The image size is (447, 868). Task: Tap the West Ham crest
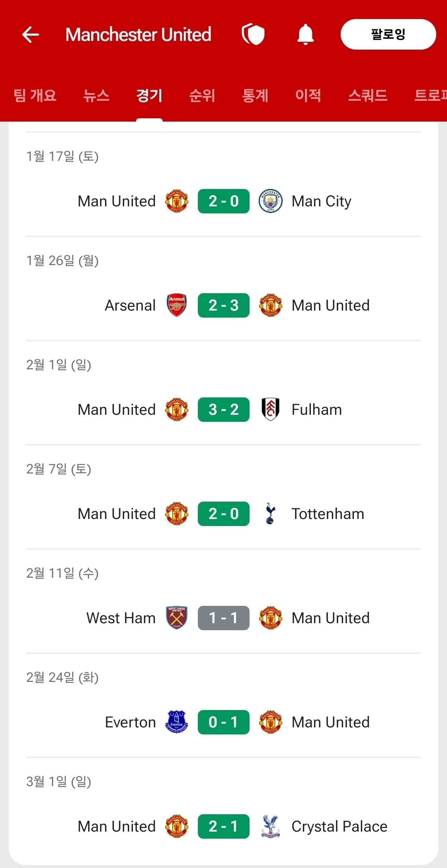pyautogui.click(x=177, y=618)
